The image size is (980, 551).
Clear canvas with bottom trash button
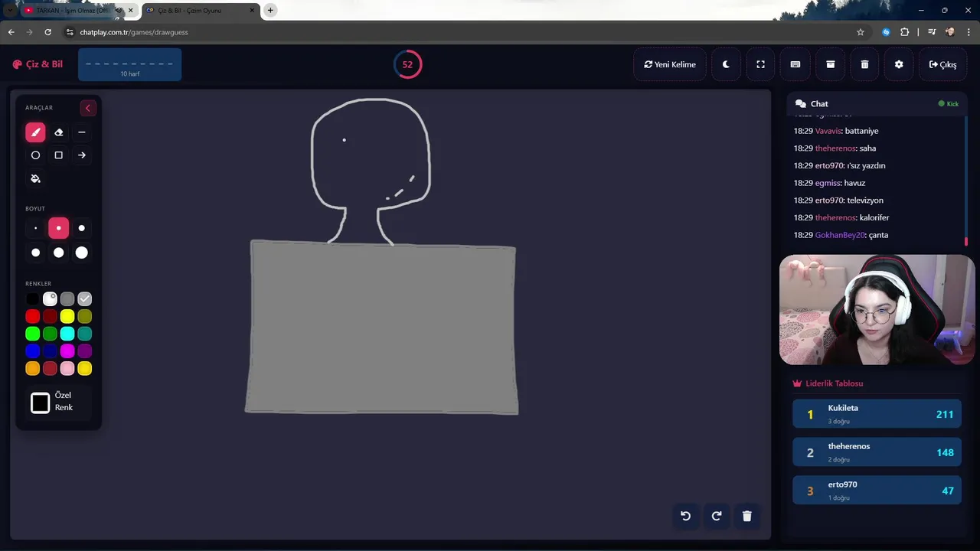click(747, 516)
